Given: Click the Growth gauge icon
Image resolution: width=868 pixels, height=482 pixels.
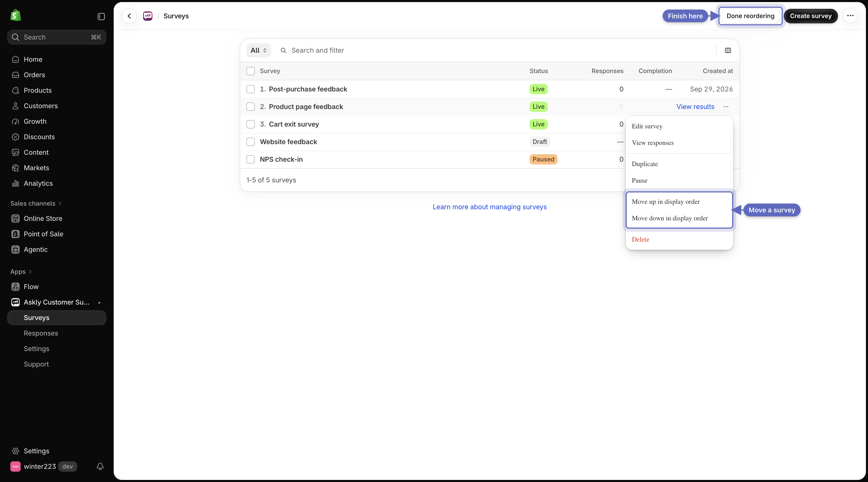Looking at the screenshot, I should [16, 121].
